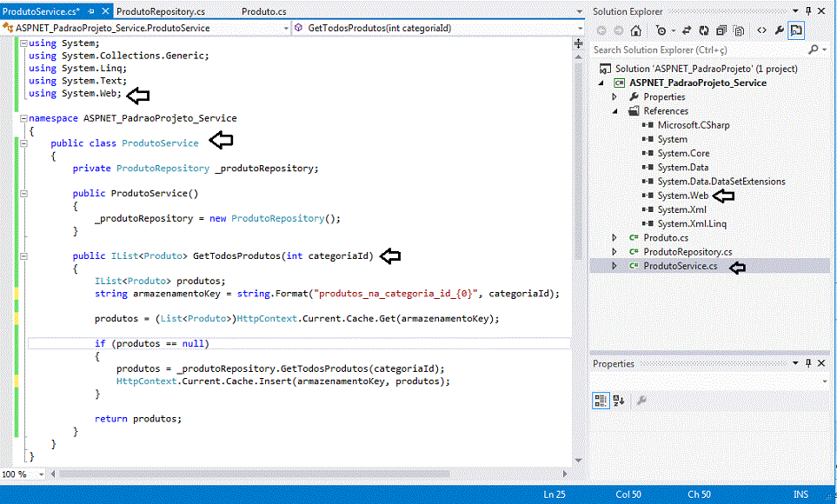Click the wrench Properties icon in Solution Explorer toolbar
This screenshot has height=504, width=837.
779,31
